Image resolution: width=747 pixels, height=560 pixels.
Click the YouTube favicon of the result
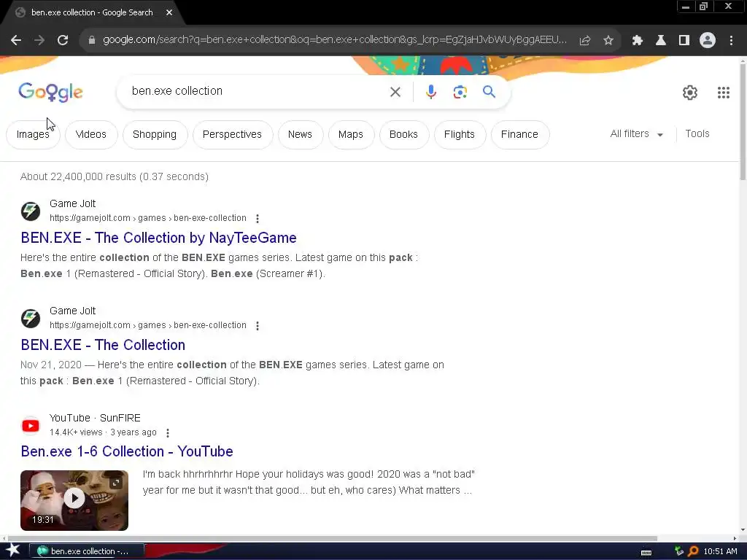[x=31, y=425]
